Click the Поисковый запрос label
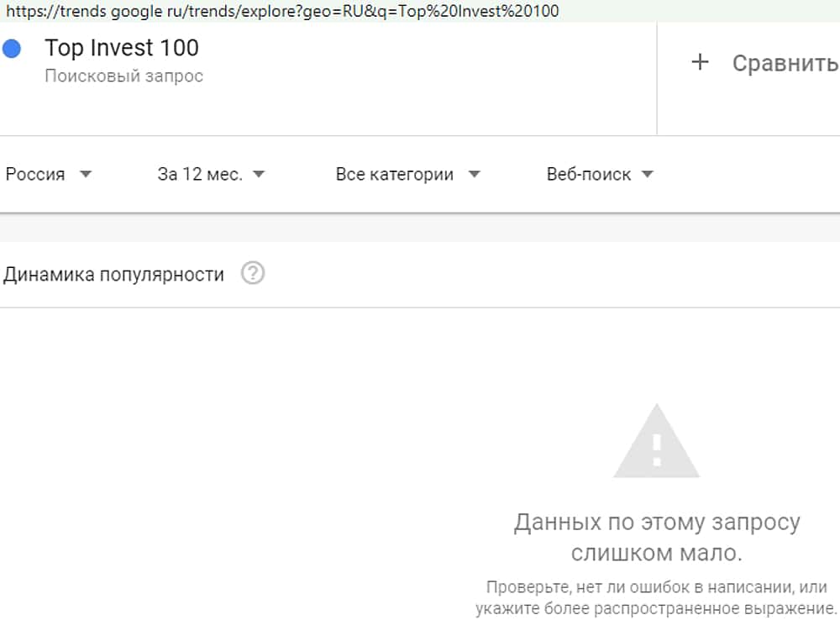The image size is (840, 620). tap(123, 76)
